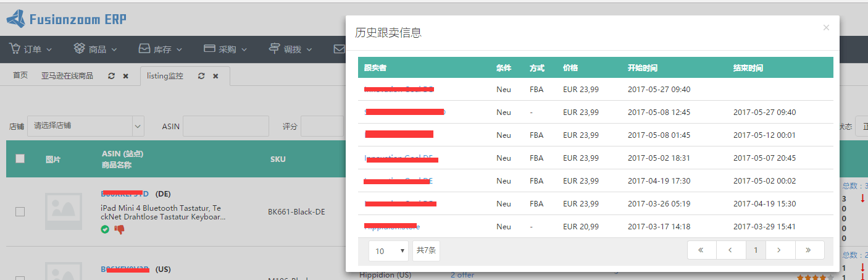Toggle the select-all checkbox in table header
The image size is (868, 280).
[20, 158]
